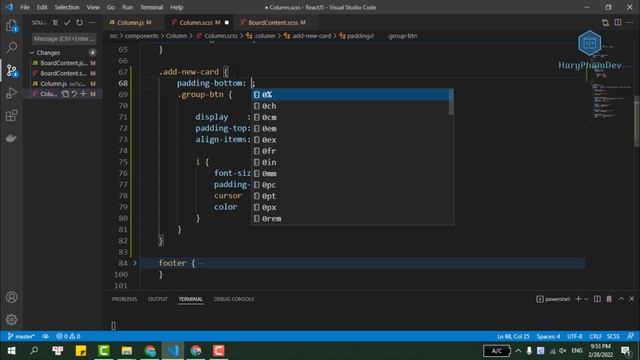Image resolution: width=640 pixels, height=360 pixels.
Task: Click the status bar eye icon
Action: tap(45, 336)
